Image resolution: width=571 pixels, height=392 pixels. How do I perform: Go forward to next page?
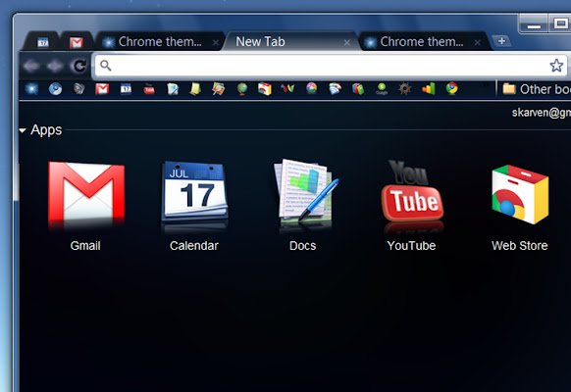pyautogui.click(x=55, y=67)
